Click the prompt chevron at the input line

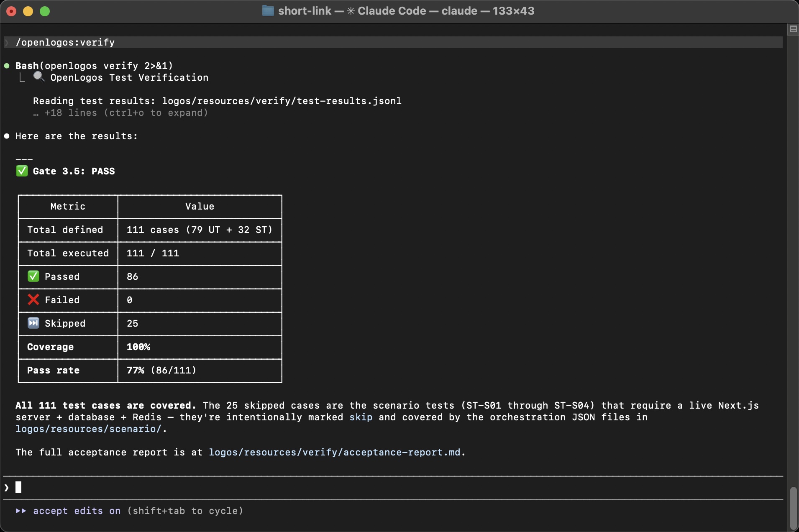click(x=6, y=487)
